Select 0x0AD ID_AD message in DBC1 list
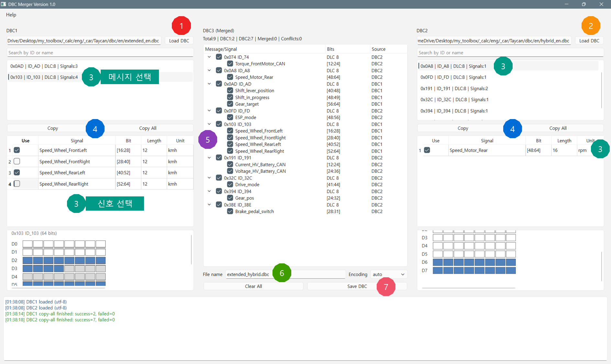 click(x=100, y=66)
